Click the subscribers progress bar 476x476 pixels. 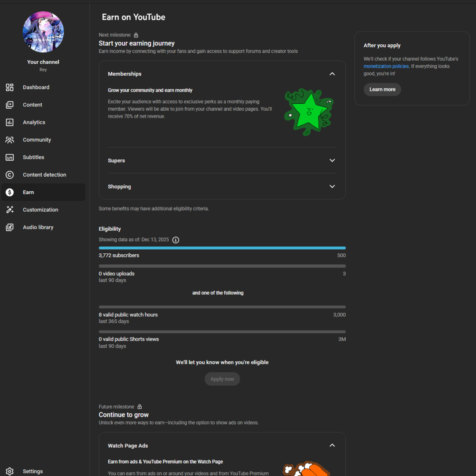(x=222, y=248)
